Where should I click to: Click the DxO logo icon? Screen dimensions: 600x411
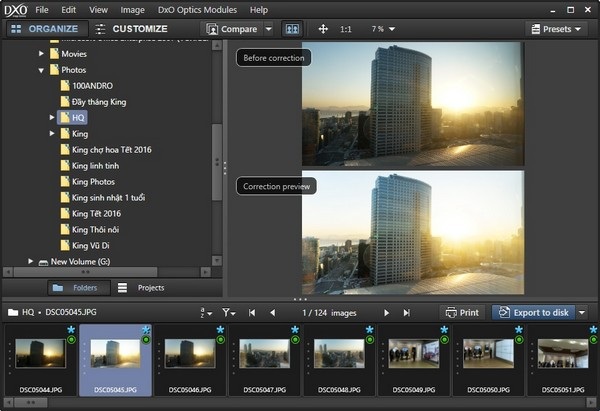click(15, 10)
